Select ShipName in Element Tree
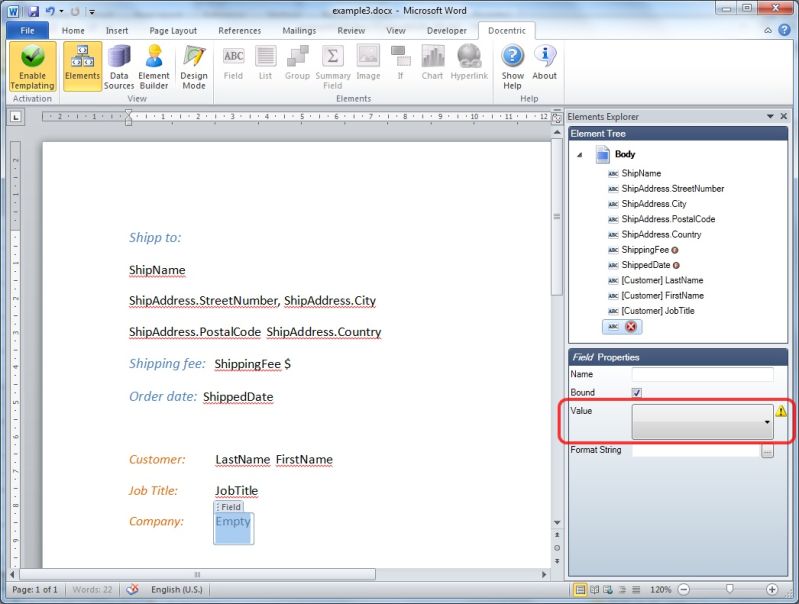The width and height of the screenshot is (799, 604). [x=641, y=173]
